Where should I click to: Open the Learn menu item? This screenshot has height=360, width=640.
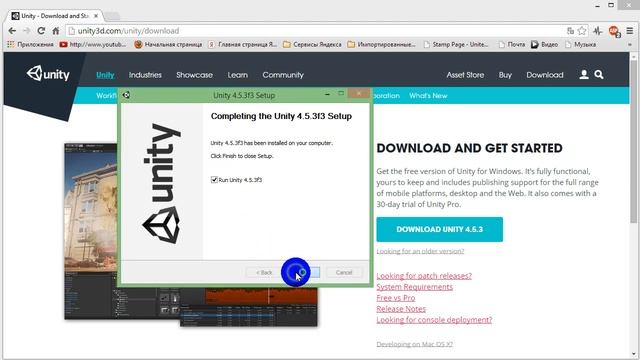pyautogui.click(x=238, y=75)
